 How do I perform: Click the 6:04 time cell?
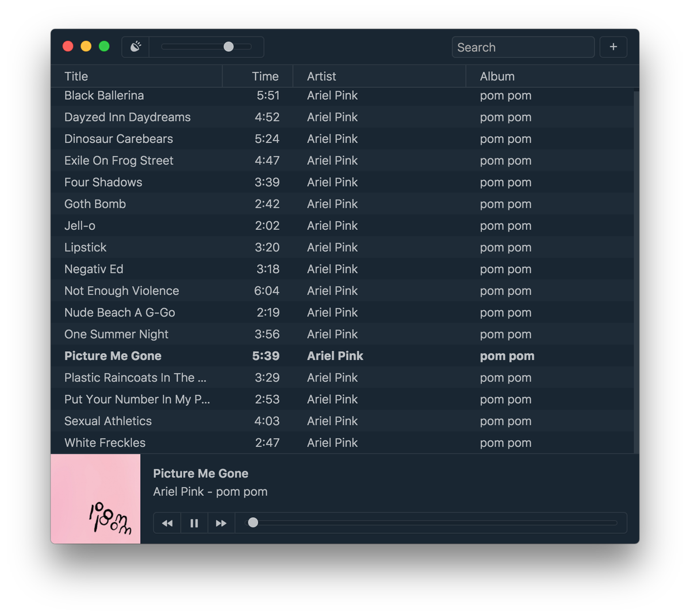(267, 291)
